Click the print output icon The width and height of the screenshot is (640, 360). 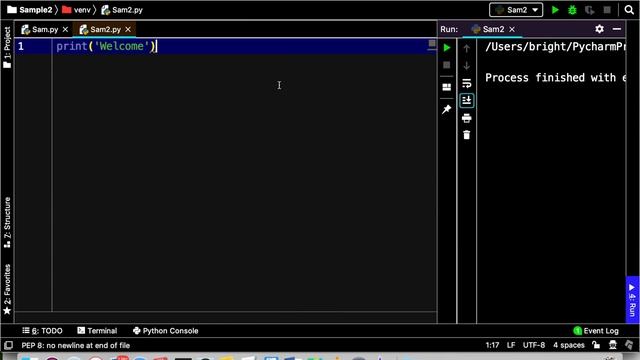(x=467, y=118)
